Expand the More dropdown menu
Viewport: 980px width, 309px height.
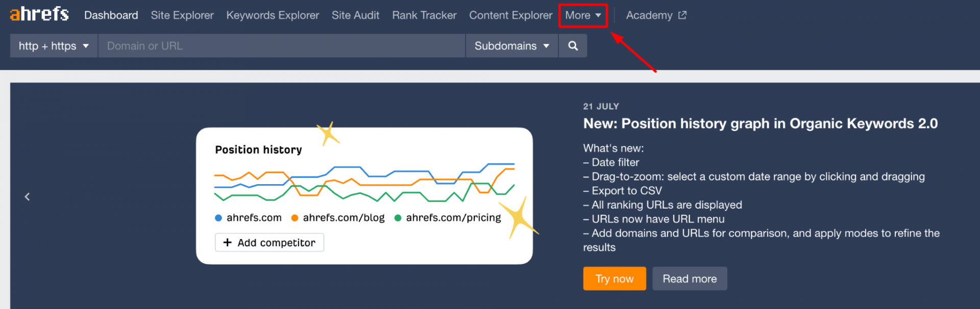[x=583, y=15]
